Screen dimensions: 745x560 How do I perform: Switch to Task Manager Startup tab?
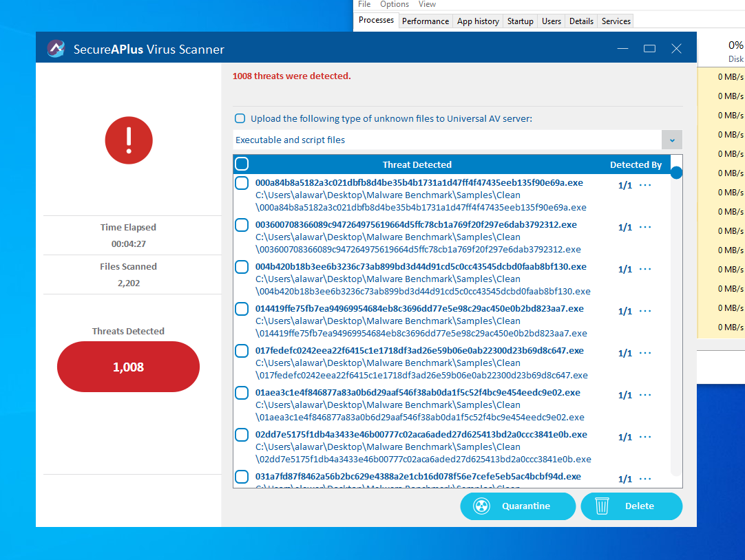(x=521, y=21)
